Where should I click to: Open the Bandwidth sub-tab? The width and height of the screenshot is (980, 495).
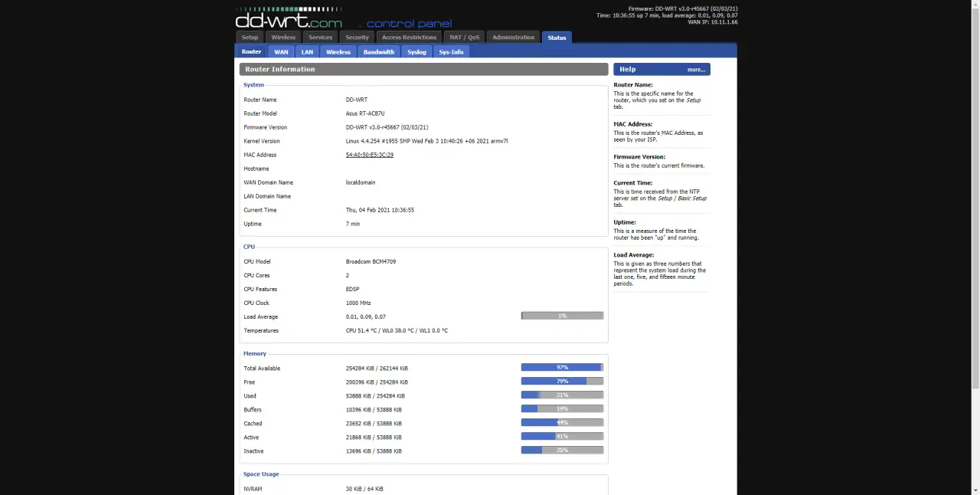pos(378,51)
